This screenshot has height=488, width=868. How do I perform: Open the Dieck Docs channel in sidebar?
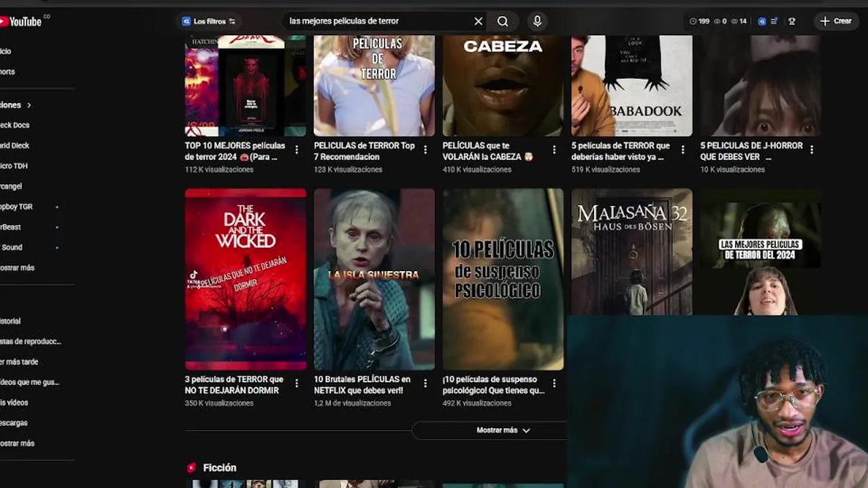15,125
